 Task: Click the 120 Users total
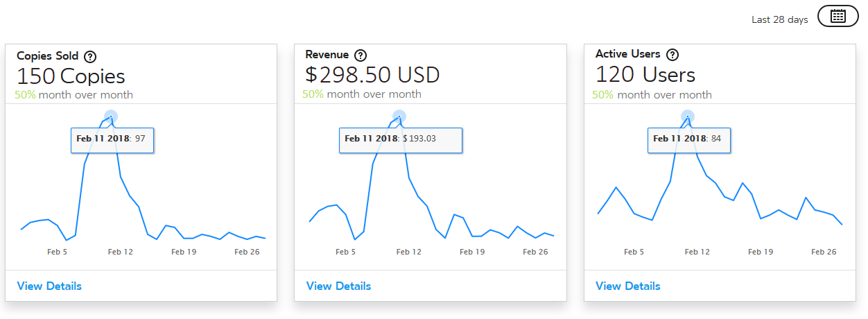[645, 75]
